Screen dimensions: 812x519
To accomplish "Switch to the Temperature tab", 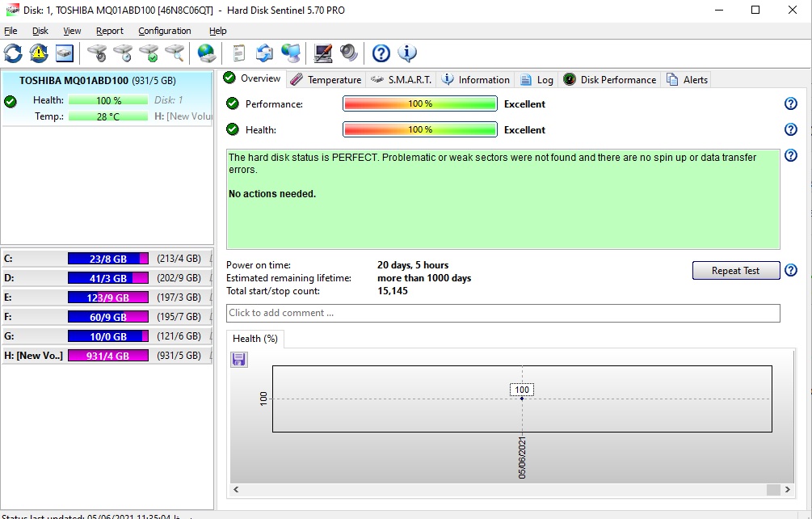I will click(326, 80).
